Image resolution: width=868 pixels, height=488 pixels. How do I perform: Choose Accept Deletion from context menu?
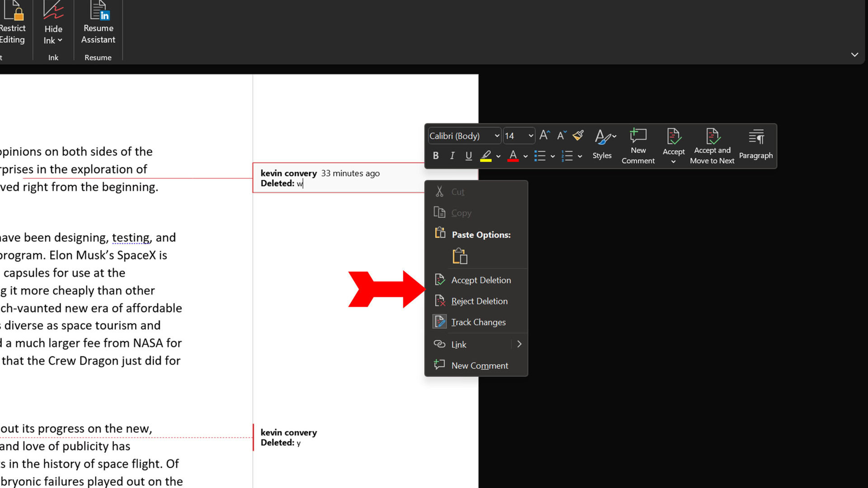coord(481,280)
